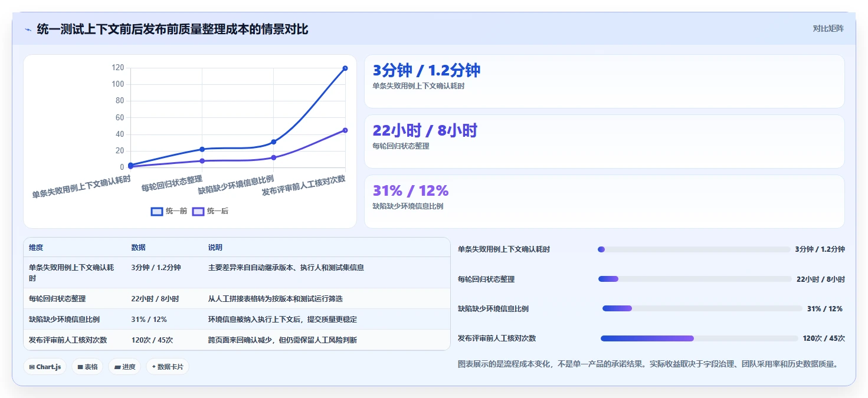Click the 31% / 12% value in the progress list

pos(825,309)
